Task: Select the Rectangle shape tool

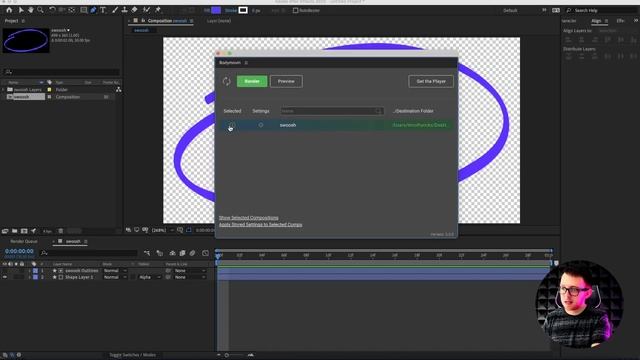Action: click(x=84, y=10)
